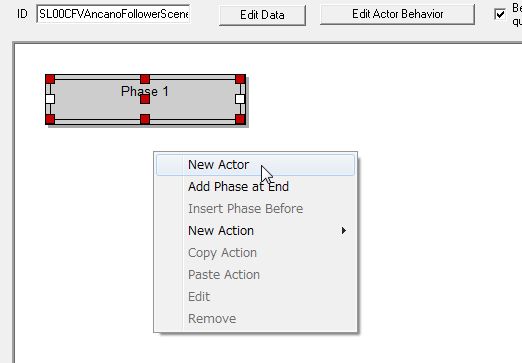Focus the scene ID text field
The width and height of the screenshot is (522, 363).
point(113,14)
